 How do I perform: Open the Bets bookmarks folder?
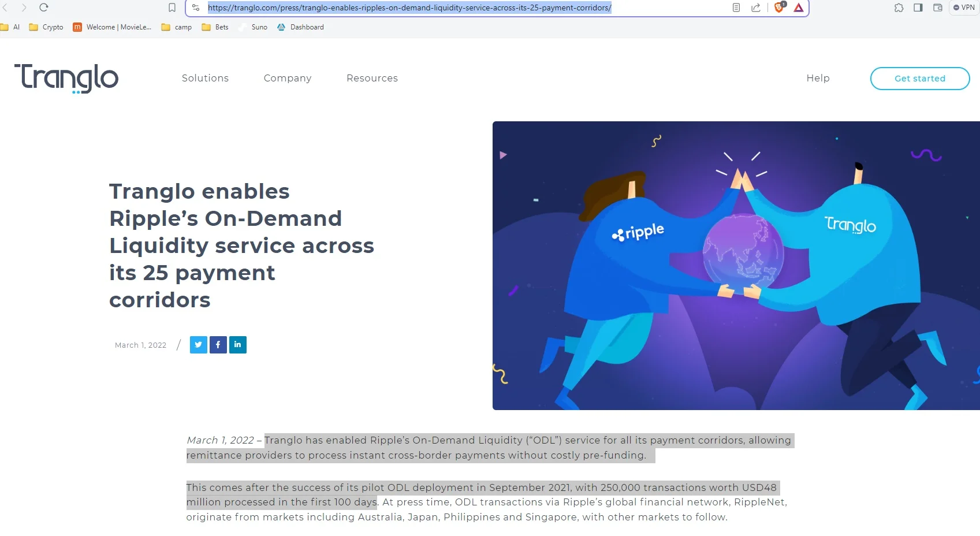point(215,27)
